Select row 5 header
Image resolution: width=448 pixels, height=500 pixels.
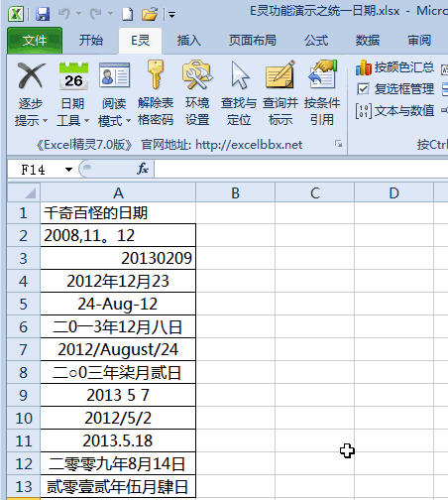coord(24,304)
